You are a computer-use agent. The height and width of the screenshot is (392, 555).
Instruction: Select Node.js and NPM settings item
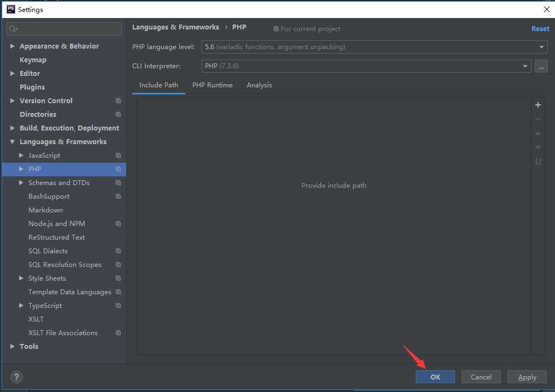(x=57, y=224)
